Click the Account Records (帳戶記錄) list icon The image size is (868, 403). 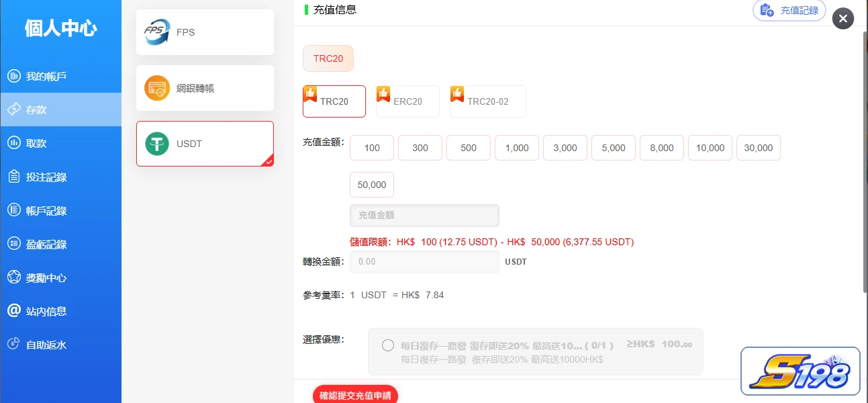point(13,210)
